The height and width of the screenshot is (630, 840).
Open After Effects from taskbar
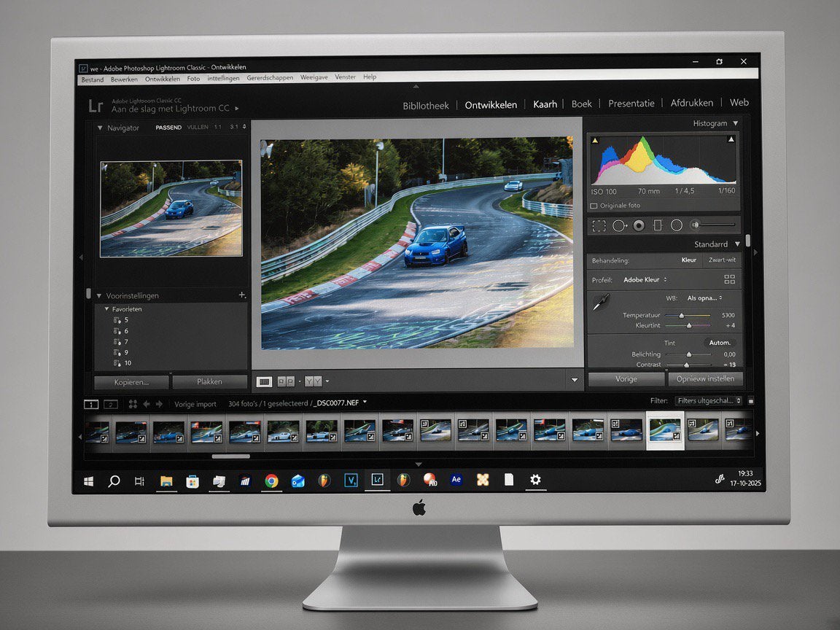pos(456,480)
